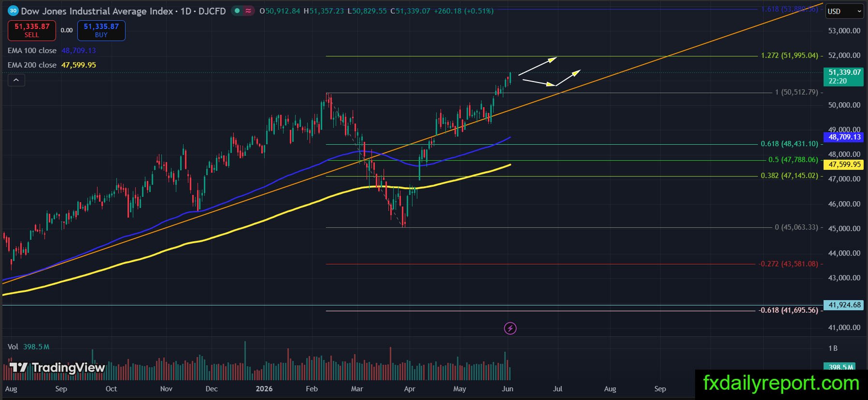Click the yellow 47,599.95 price axis label
The width and height of the screenshot is (868, 400).
point(844,165)
